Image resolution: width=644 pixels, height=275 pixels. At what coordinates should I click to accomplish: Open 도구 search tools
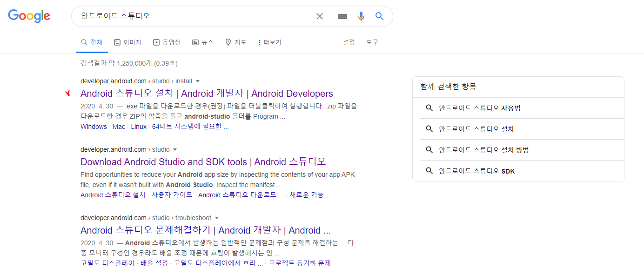click(372, 42)
